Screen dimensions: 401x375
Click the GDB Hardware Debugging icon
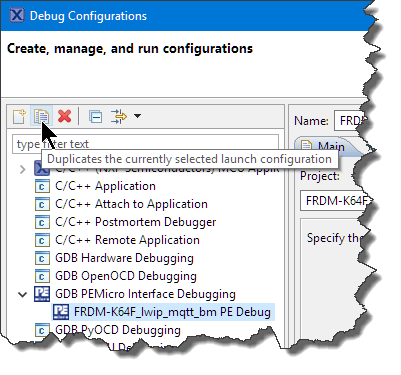[42, 258]
